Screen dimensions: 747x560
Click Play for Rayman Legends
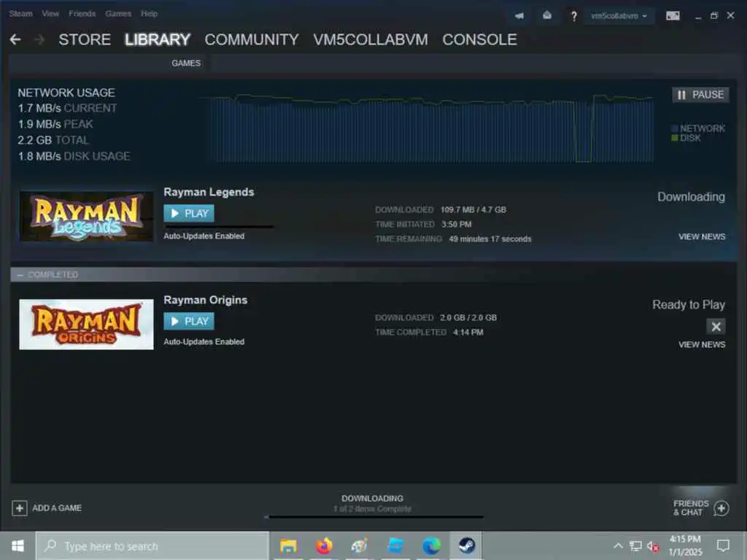tap(189, 214)
